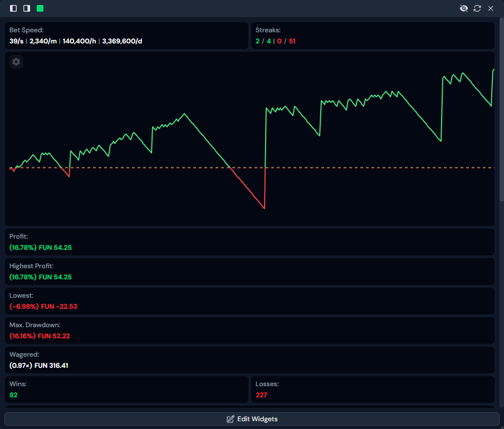Dock the panel to the left side

tap(13, 8)
